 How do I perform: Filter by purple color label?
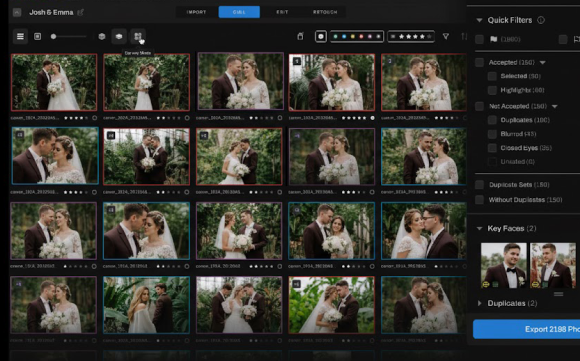(x=370, y=36)
